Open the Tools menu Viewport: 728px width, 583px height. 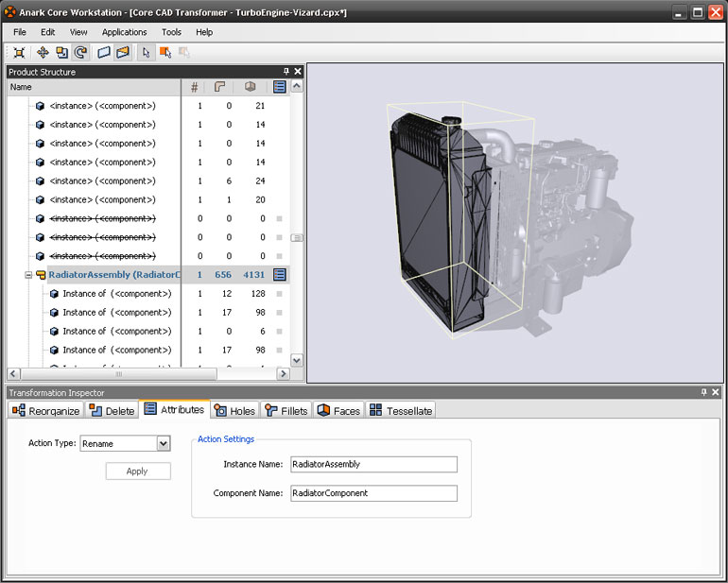coord(171,32)
